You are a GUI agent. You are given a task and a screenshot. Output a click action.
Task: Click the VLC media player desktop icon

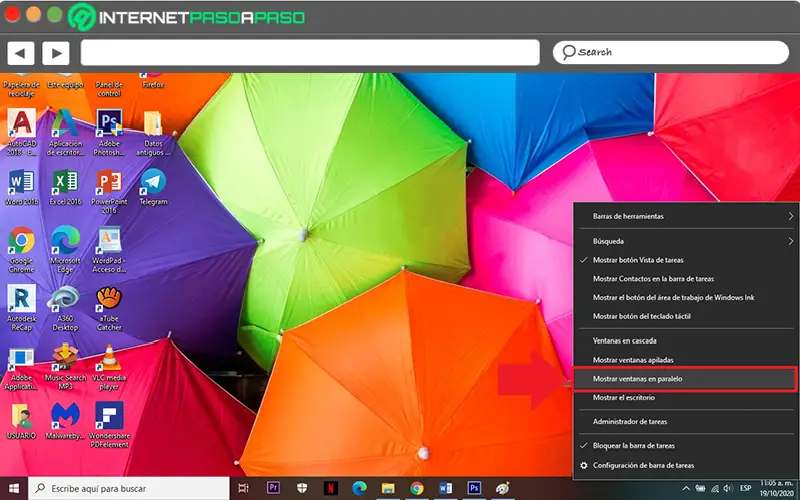(x=109, y=367)
